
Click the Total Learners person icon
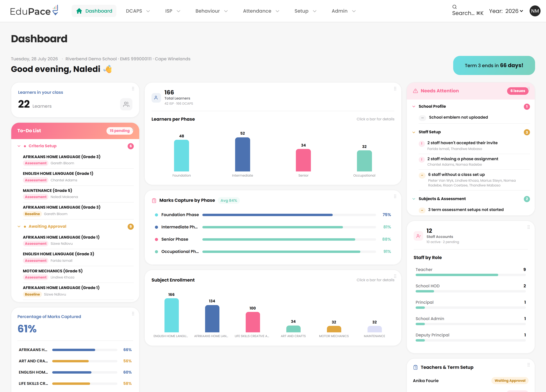156,98
